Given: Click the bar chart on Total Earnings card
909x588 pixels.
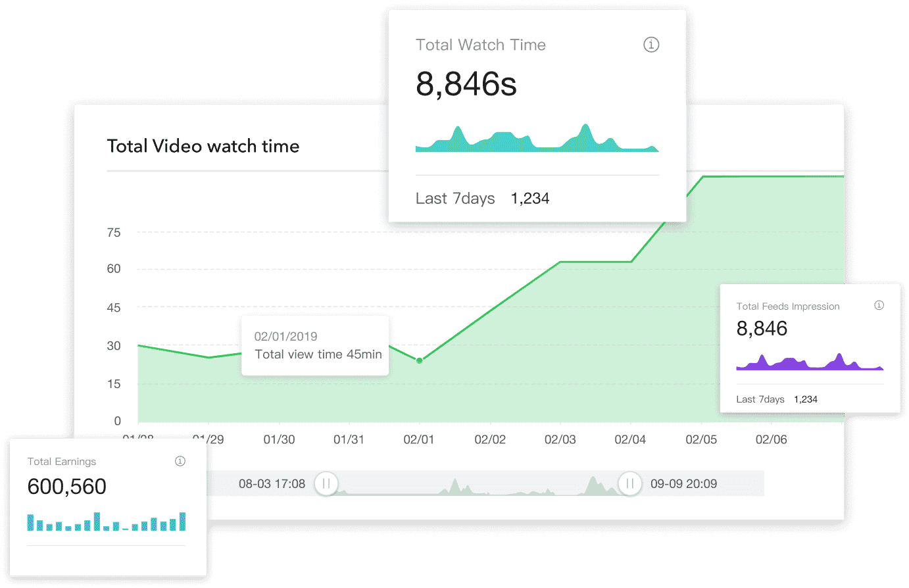Looking at the screenshot, I should click(107, 522).
